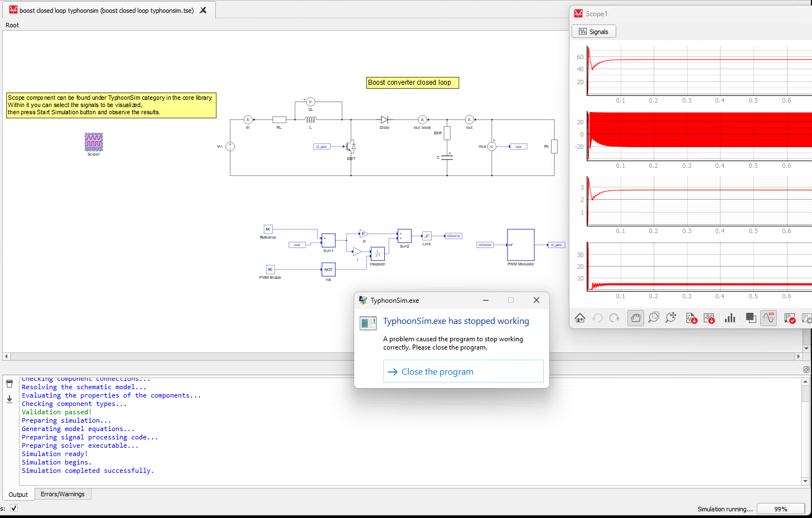Screen dimensions: 812x518
Task: Click the scroll-to-end download arrow icon in console
Action: (9, 399)
